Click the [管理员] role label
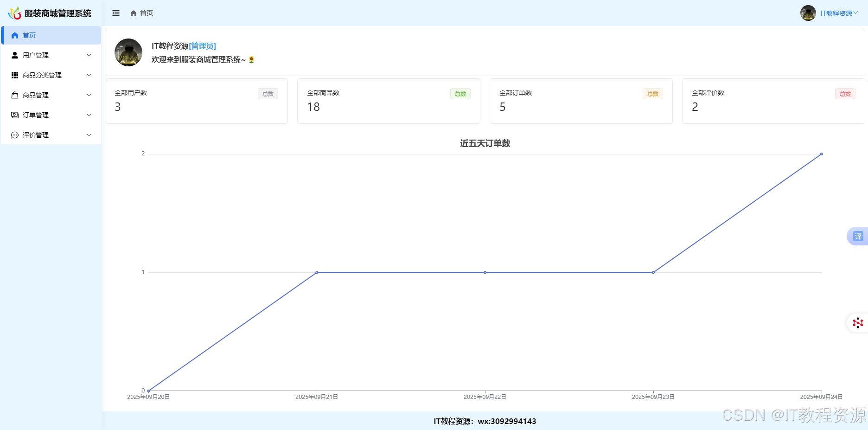868x430 pixels. (x=203, y=46)
